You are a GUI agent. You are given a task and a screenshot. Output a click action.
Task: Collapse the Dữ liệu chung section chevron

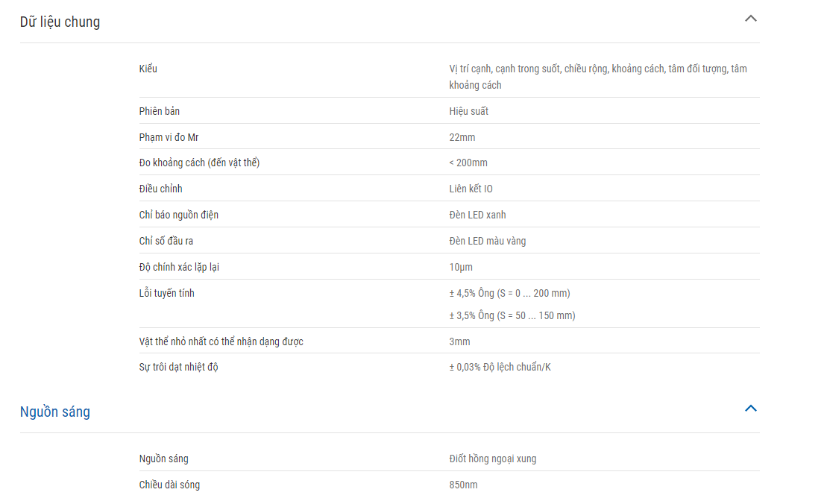tap(750, 19)
